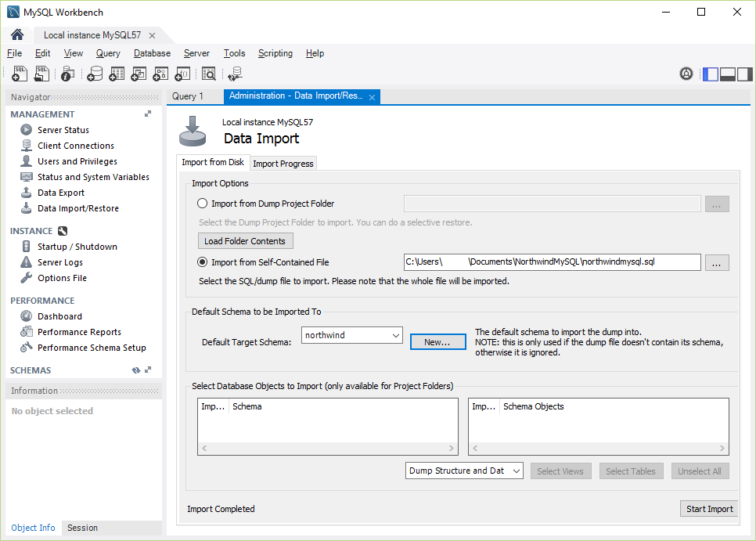The width and height of the screenshot is (756, 541).
Task: Open Status and System Variables
Action: 93,177
